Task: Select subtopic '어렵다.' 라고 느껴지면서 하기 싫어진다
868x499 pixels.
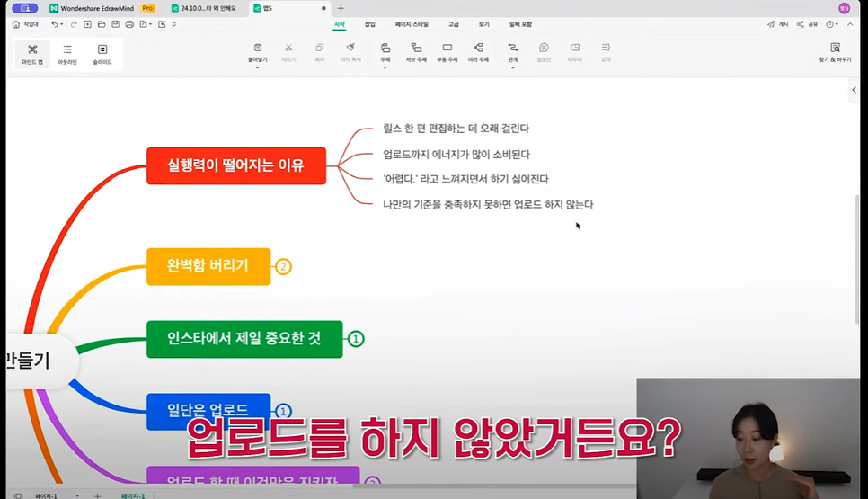Action: [465, 179]
